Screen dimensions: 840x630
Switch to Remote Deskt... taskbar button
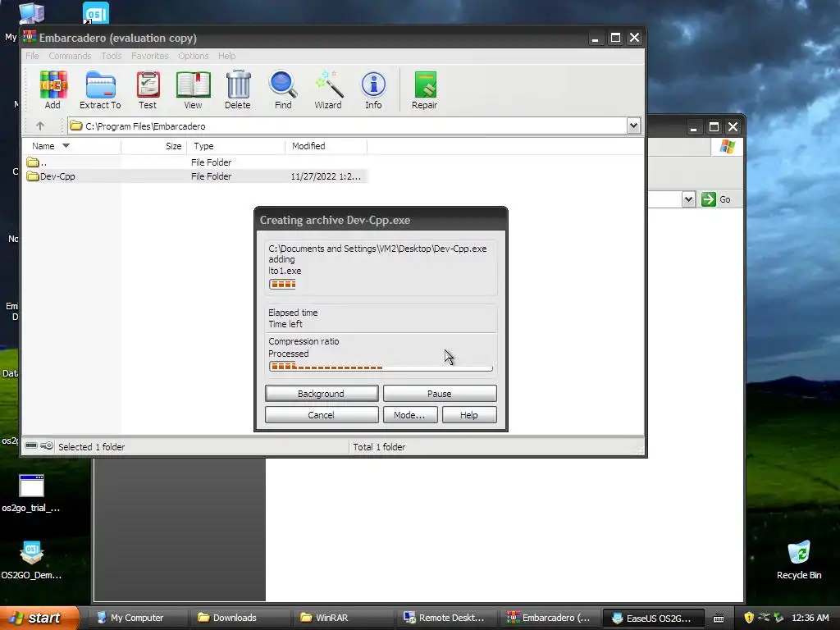point(444,618)
